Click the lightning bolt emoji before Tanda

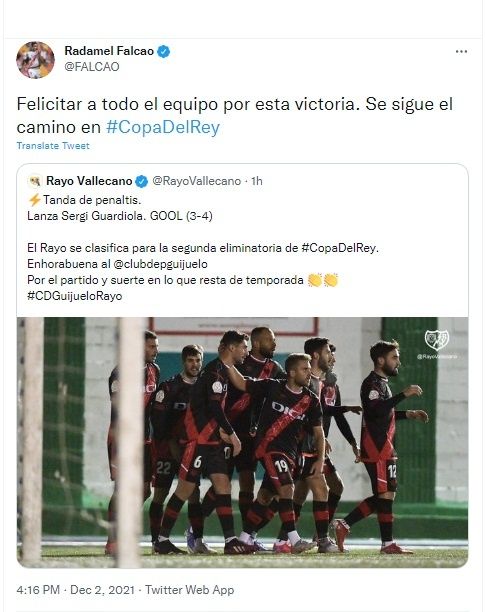35,200
